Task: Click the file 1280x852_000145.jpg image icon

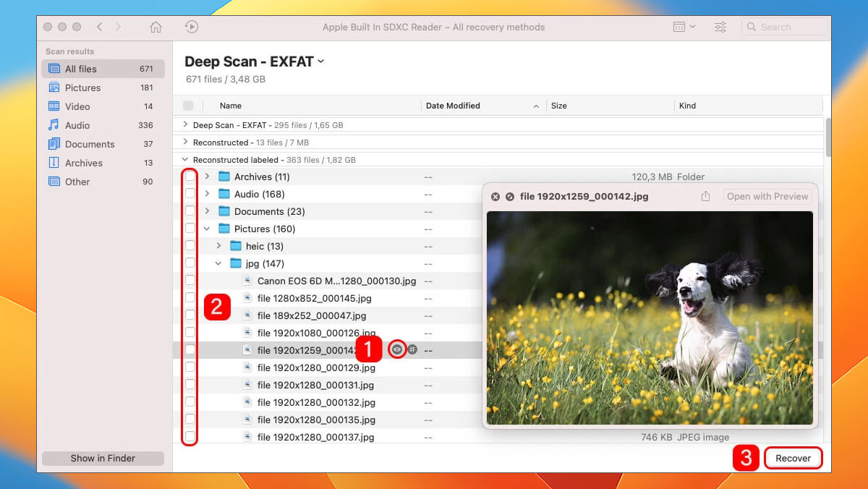Action: pos(247,298)
